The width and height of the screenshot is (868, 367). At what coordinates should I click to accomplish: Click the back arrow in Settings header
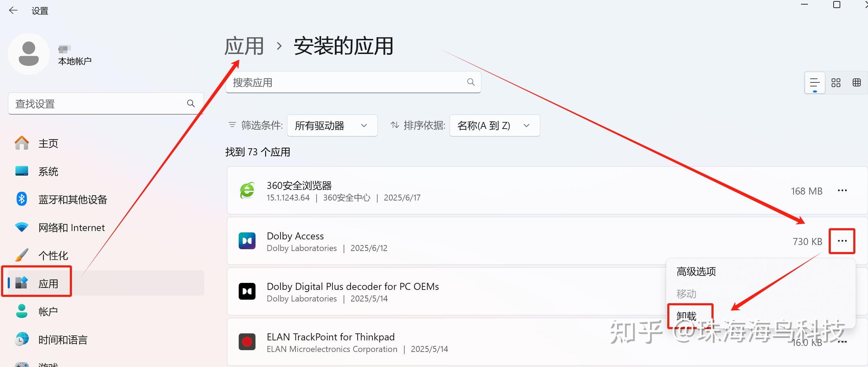(13, 11)
